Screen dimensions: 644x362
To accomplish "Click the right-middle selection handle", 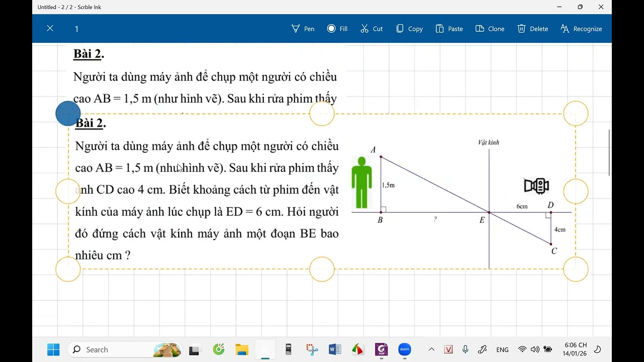I will tap(576, 191).
